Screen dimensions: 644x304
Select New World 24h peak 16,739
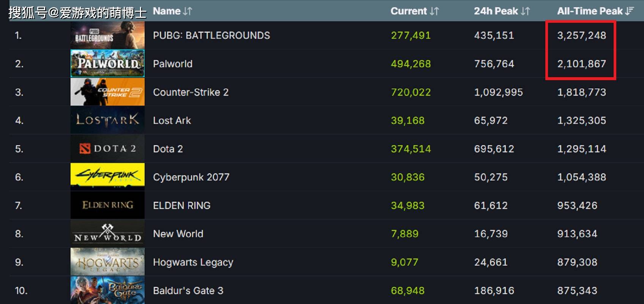tap(491, 234)
